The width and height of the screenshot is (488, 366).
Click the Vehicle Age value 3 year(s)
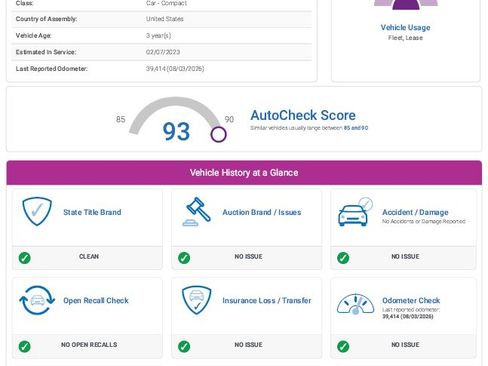pyautogui.click(x=158, y=36)
